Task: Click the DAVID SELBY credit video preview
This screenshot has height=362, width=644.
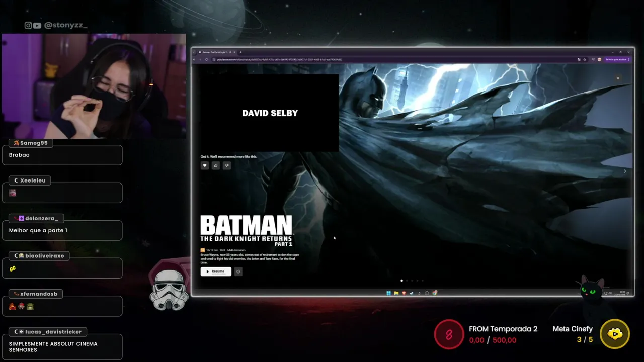Action: pyautogui.click(x=270, y=113)
